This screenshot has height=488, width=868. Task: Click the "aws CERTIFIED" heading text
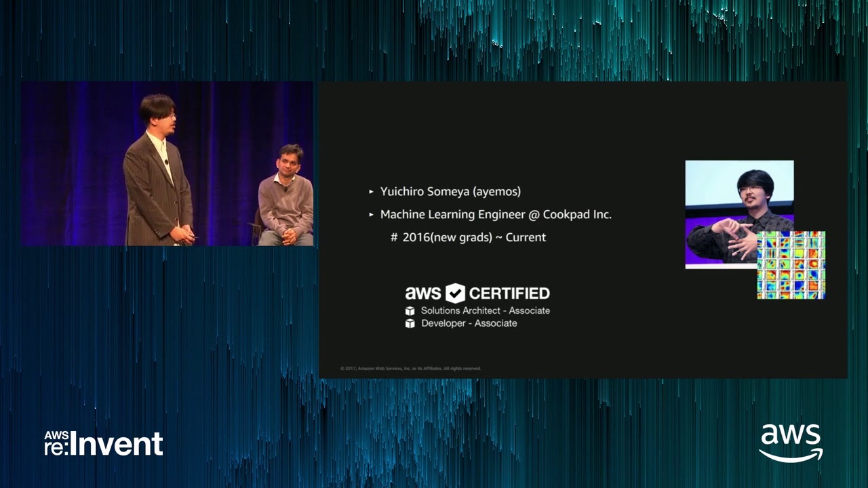[x=477, y=293]
